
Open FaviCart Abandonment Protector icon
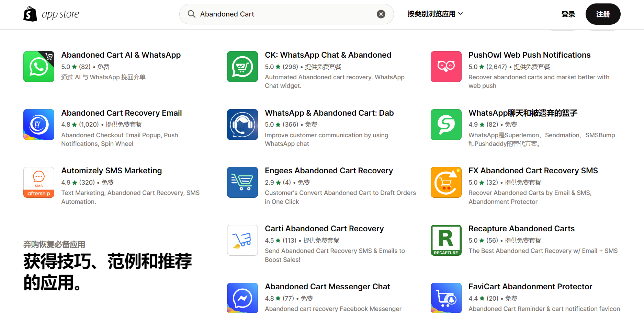pyautogui.click(x=446, y=298)
